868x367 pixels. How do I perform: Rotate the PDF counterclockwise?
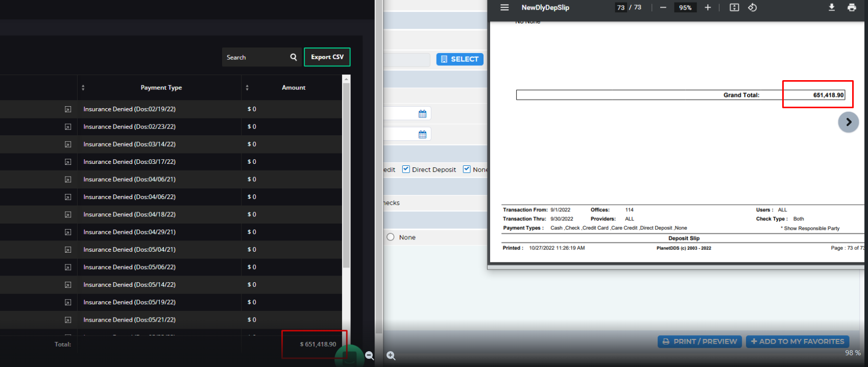(x=753, y=8)
